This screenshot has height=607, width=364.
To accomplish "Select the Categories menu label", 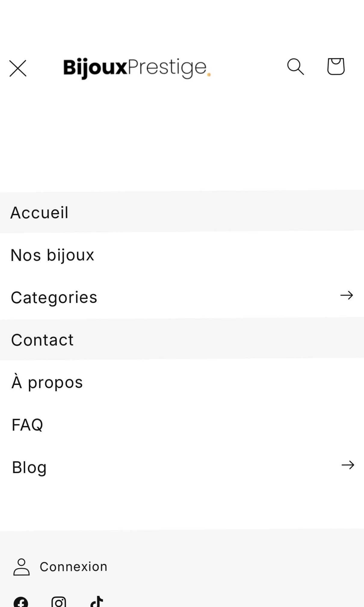I will pyautogui.click(x=54, y=297).
